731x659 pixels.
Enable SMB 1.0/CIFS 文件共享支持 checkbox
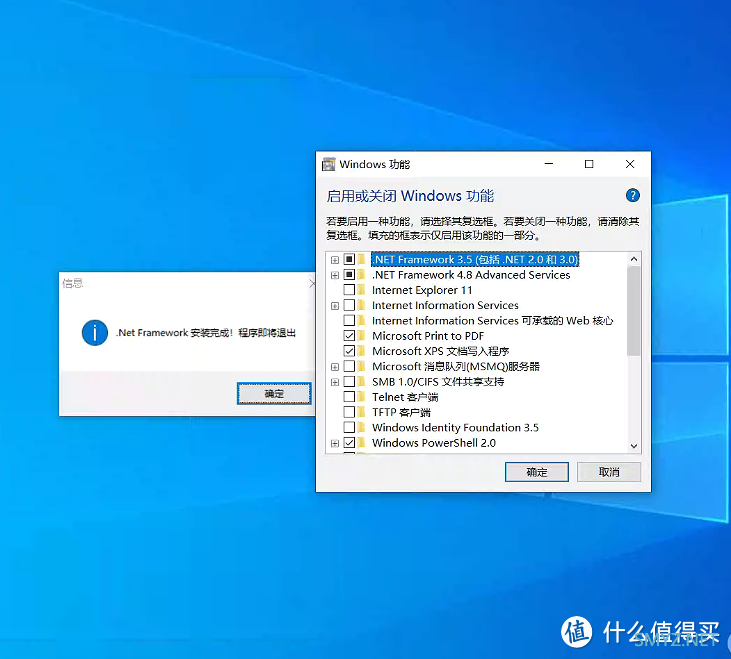(x=349, y=382)
